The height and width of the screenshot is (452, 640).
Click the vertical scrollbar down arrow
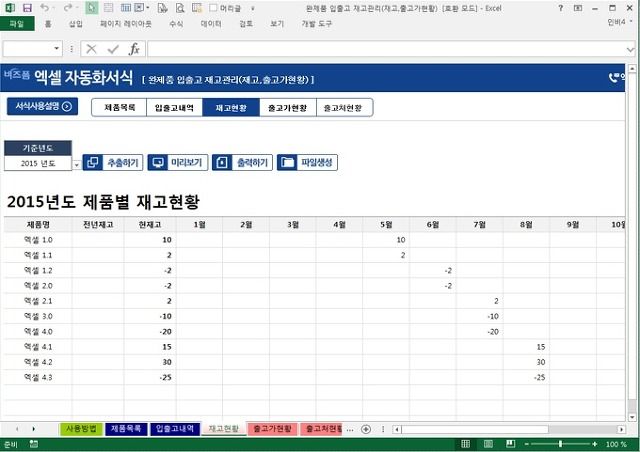632,418
